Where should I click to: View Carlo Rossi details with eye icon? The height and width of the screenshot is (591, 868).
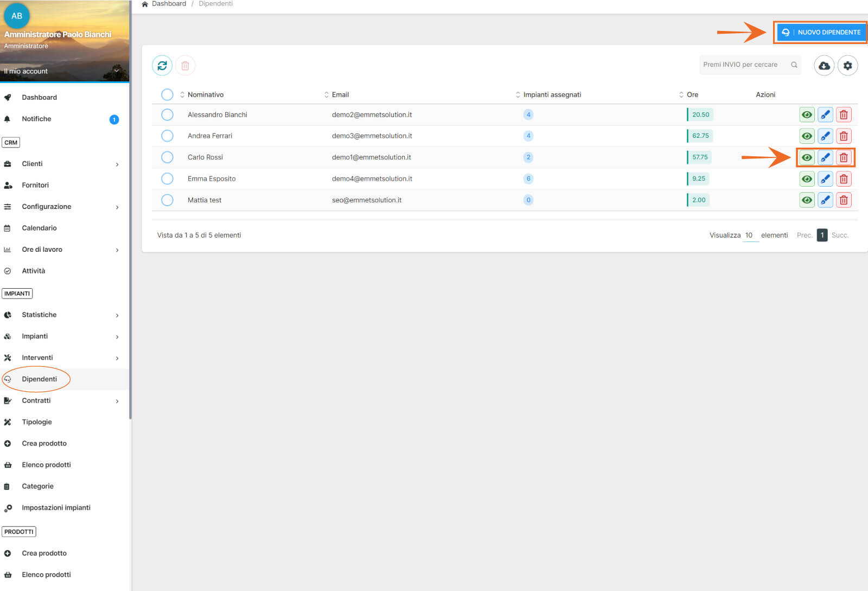[x=807, y=157]
